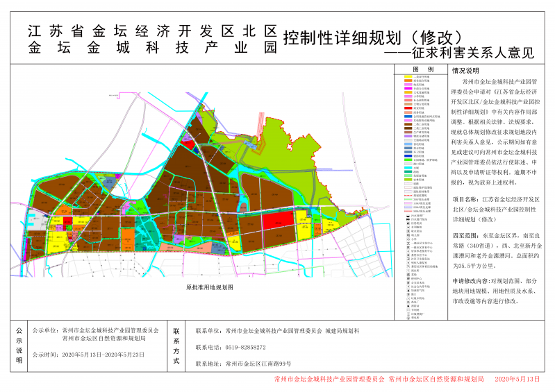This screenshot has width=555, height=392.
Task: Click the 菜场 symbol in legend
Action: pos(408,275)
